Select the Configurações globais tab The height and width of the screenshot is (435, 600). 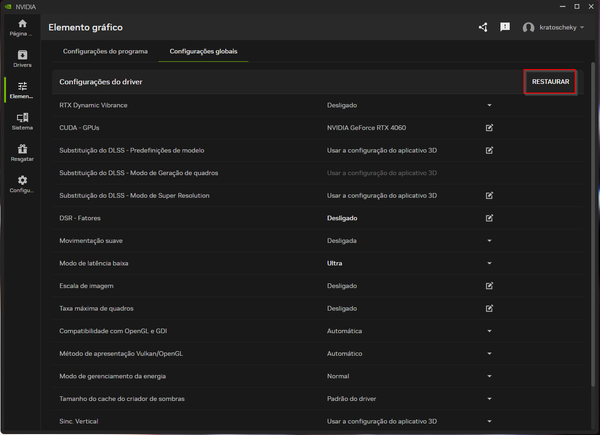[204, 51]
